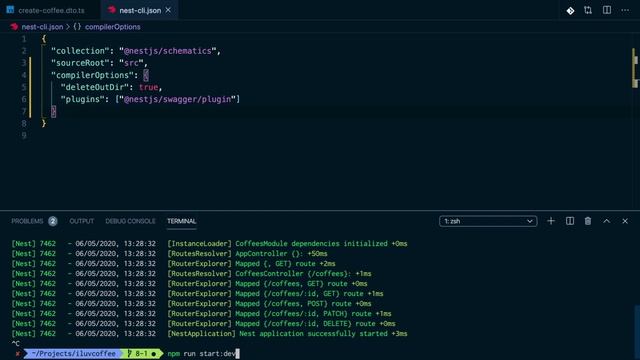Screen dimensions: 640x360
Task: Split the editor to the right
Action: point(607,10)
